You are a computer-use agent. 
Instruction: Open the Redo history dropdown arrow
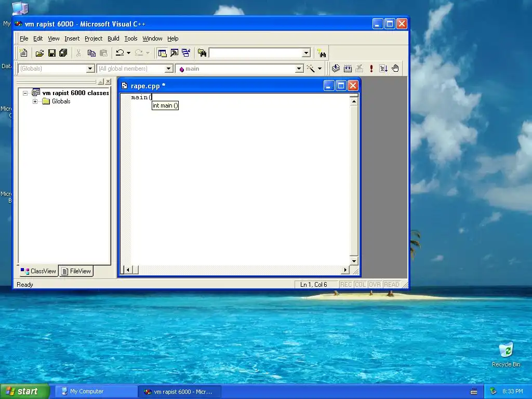pos(148,53)
